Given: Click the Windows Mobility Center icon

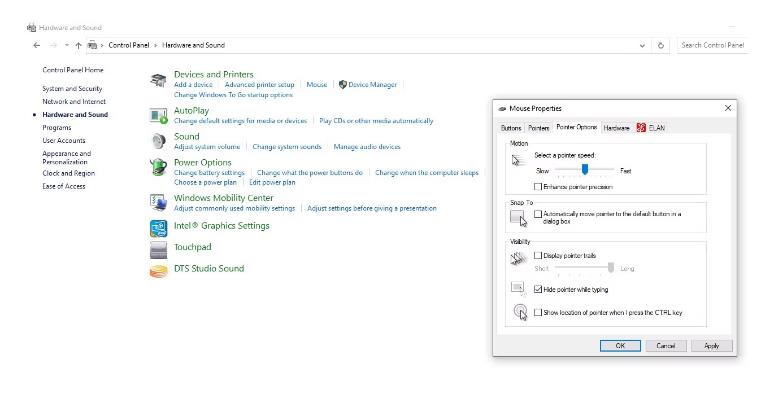Looking at the screenshot, I should [x=158, y=202].
